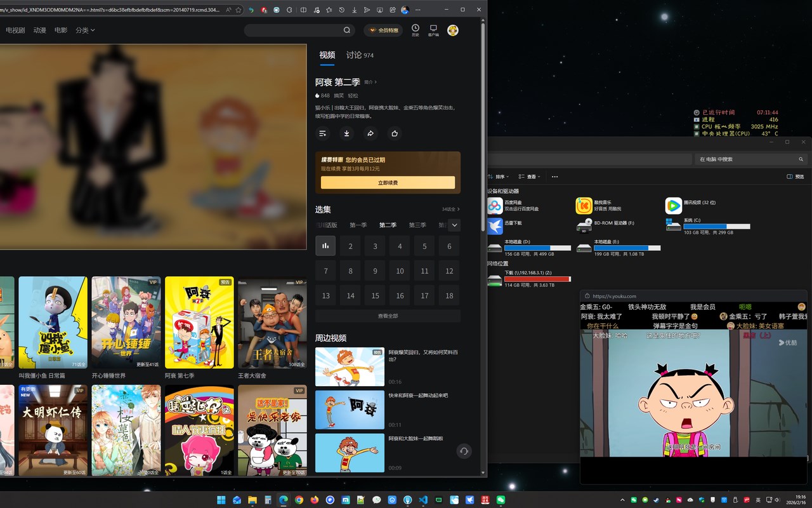812x508 pixels.
Task: Select the BD-ROM 驱动器 (F:) drive
Action: (606, 226)
